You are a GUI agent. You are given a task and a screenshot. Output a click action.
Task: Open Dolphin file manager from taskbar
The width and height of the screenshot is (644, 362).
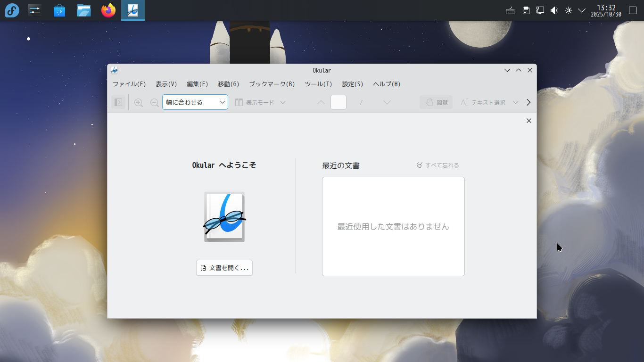84,10
